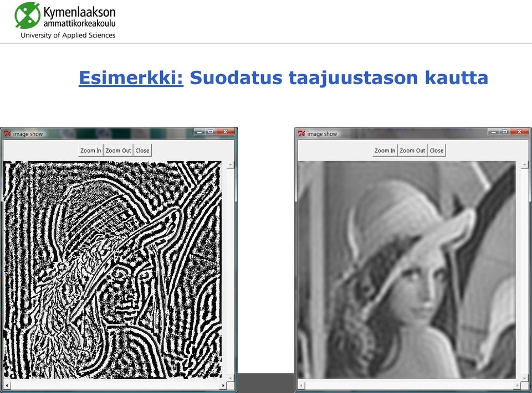532x393 pixels.
Task: Click Close button in left image window toolbar
Action: point(142,151)
